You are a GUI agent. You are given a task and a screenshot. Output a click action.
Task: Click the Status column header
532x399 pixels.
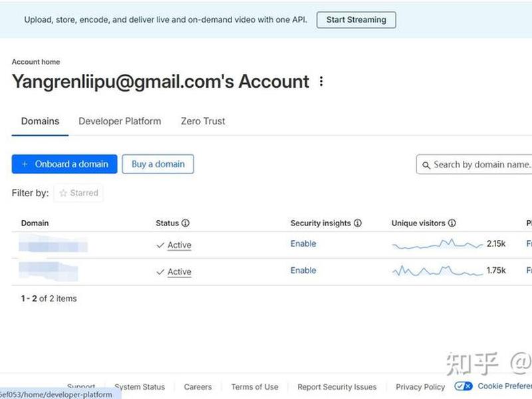click(x=168, y=223)
